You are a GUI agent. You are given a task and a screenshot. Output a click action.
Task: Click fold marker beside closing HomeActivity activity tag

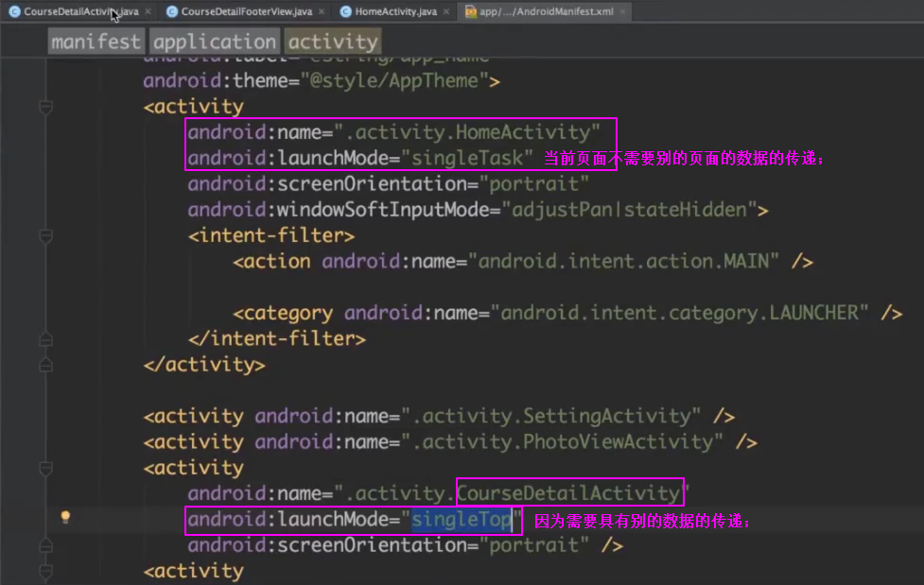coord(44,364)
